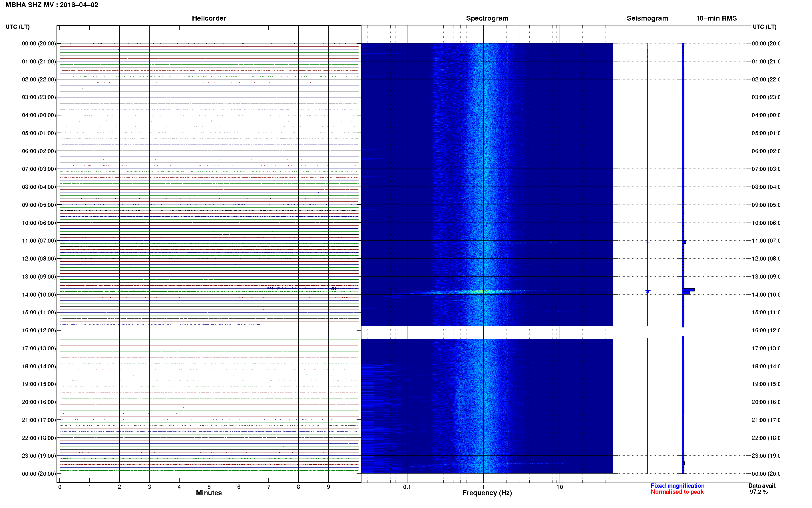Viewport: 812px width, 508px height.
Task: Click the 10 Hz frequency tick label
Action: pyautogui.click(x=560, y=487)
